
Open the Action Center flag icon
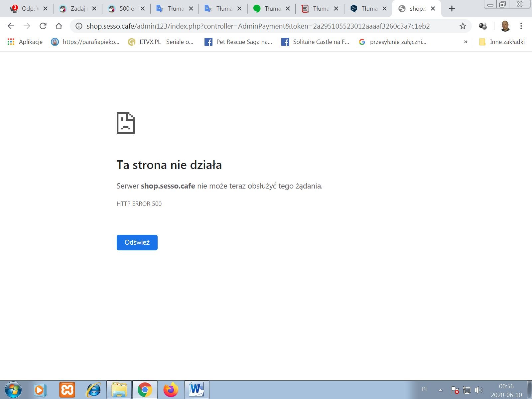pyautogui.click(x=455, y=390)
